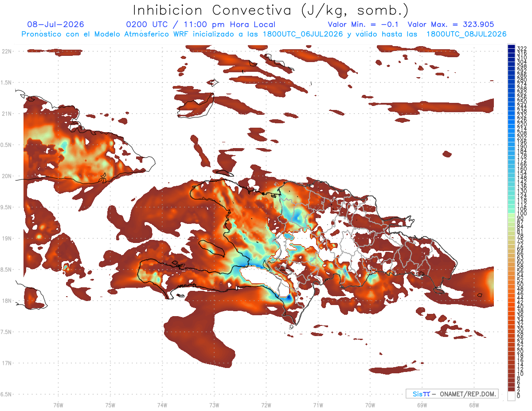Click the 'Valor Min. = -0.1' readout

coord(364,25)
